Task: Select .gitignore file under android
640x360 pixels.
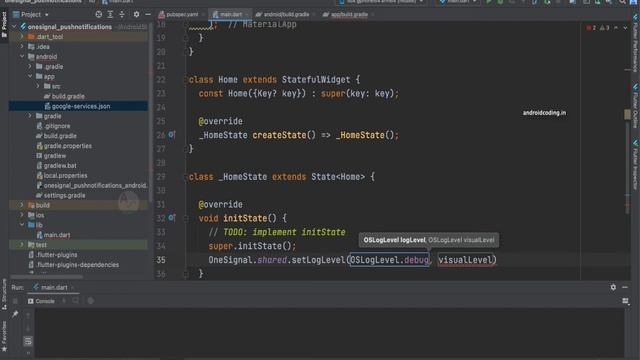Action: pos(53,126)
